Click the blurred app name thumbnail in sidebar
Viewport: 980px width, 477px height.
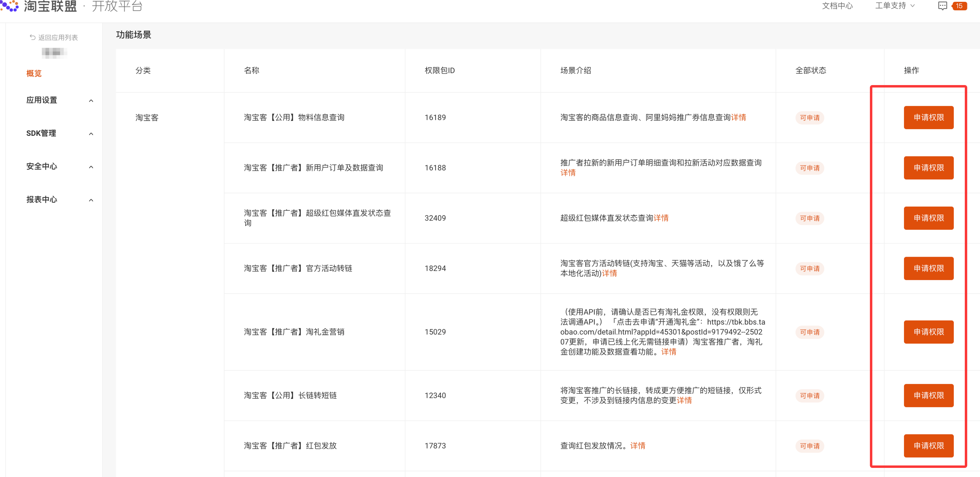[x=54, y=53]
